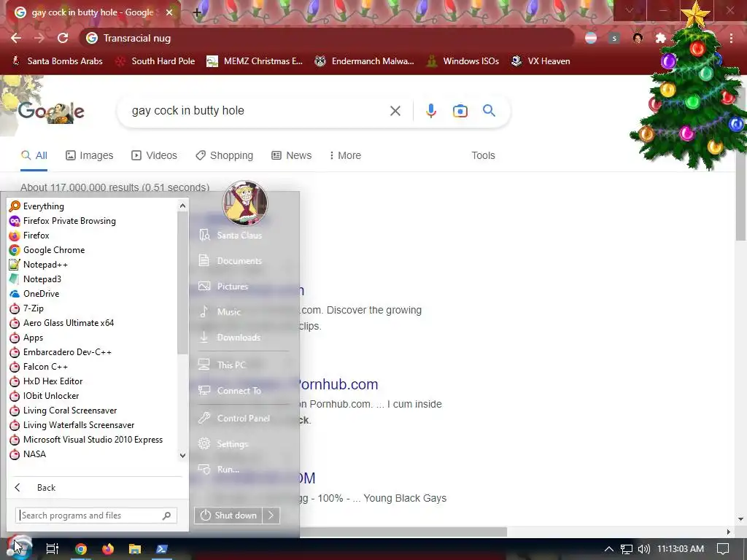
Task: Open Task View on the taskbar
Action: click(x=53, y=549)
